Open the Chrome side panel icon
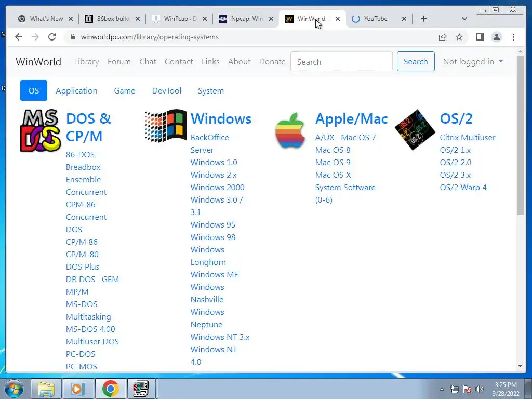532x399 pixels. 480,37
